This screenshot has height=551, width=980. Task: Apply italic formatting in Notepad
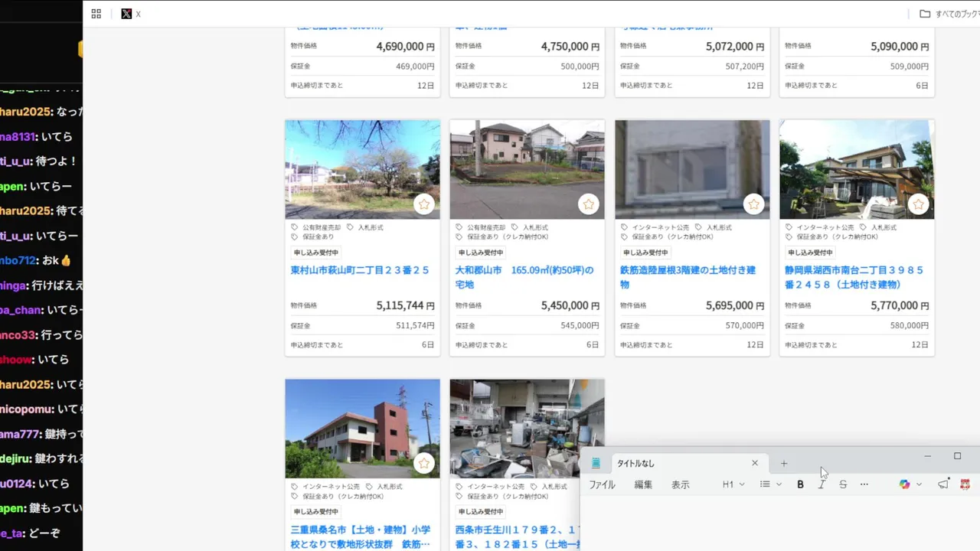(x=822, y=484)
